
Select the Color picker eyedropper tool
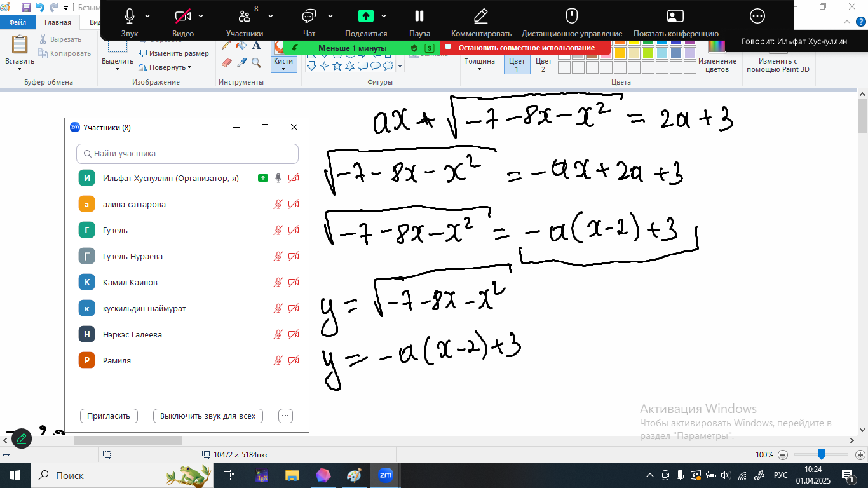241,62
